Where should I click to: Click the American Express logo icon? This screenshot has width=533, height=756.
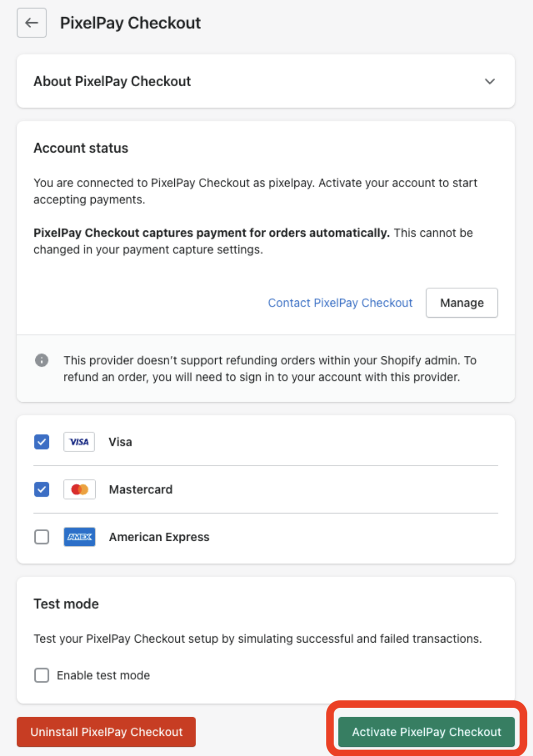click(80, 537)
